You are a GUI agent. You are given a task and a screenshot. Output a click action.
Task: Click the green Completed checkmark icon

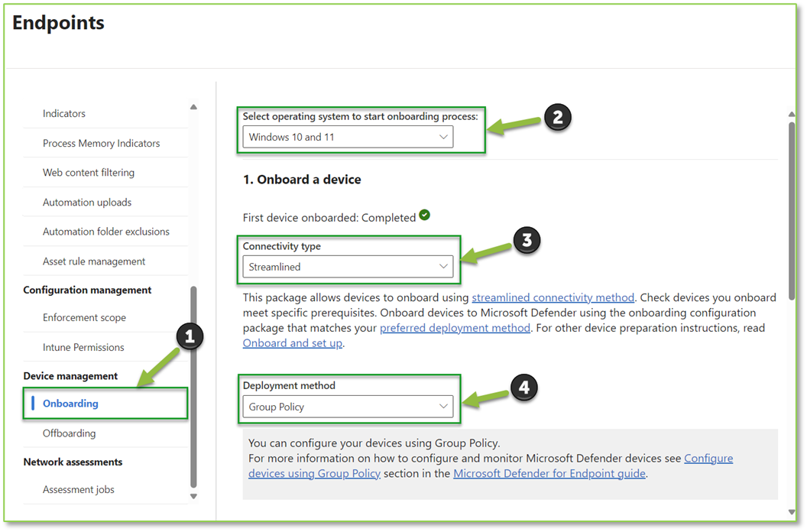point(424,215)
